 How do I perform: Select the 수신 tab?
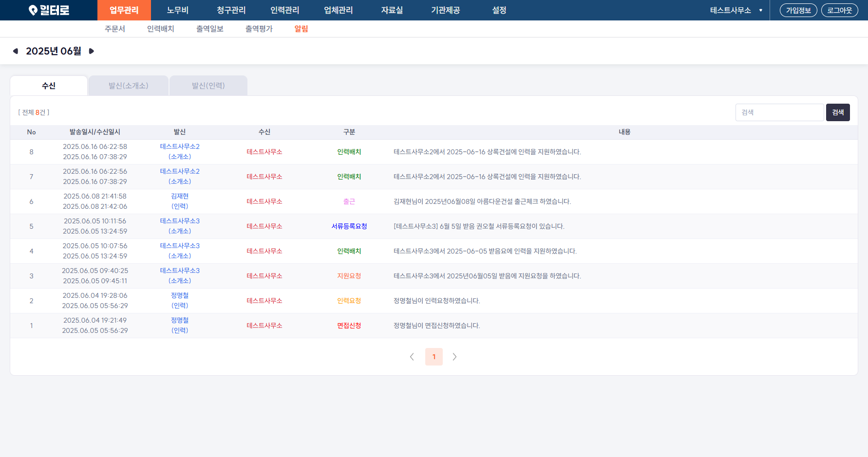(x=49, y=86)
